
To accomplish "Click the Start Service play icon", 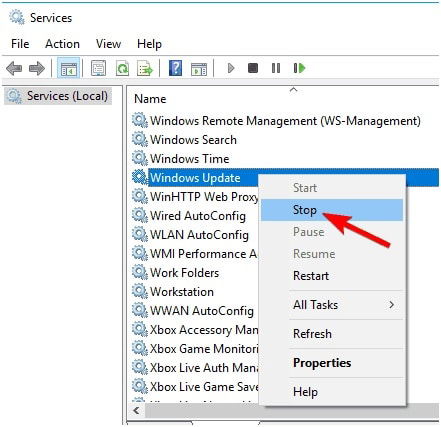I will point(231,68).
